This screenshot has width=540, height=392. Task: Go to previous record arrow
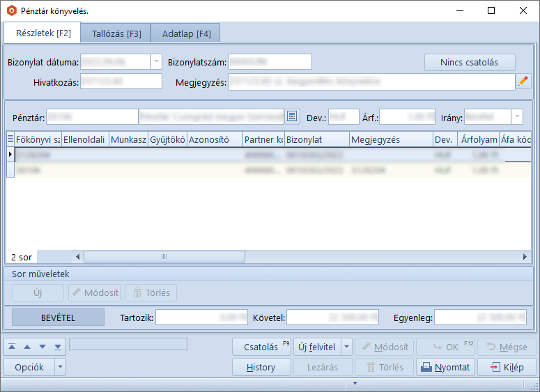click(x=27, y=346)
